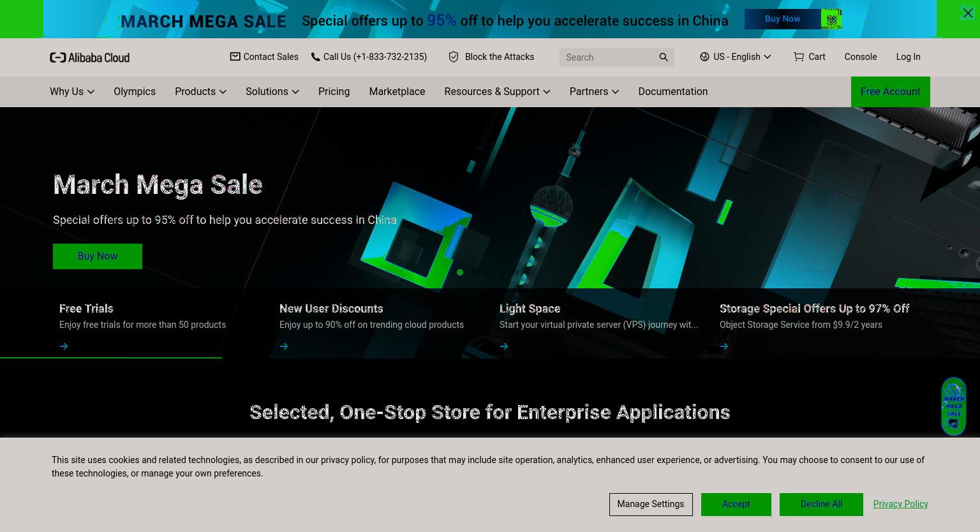The image size is (980, 532).
Task: Click the QR code icon in the top banner
Action: pyautogui.click(x=831, y=20)
